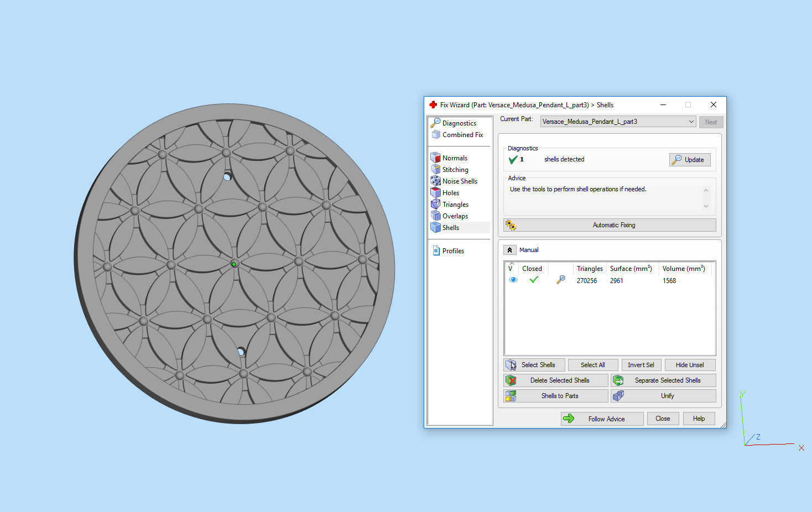Click the triangle count 270256
The width and height of the screenshot is (812, 512).
click(587, 281)
